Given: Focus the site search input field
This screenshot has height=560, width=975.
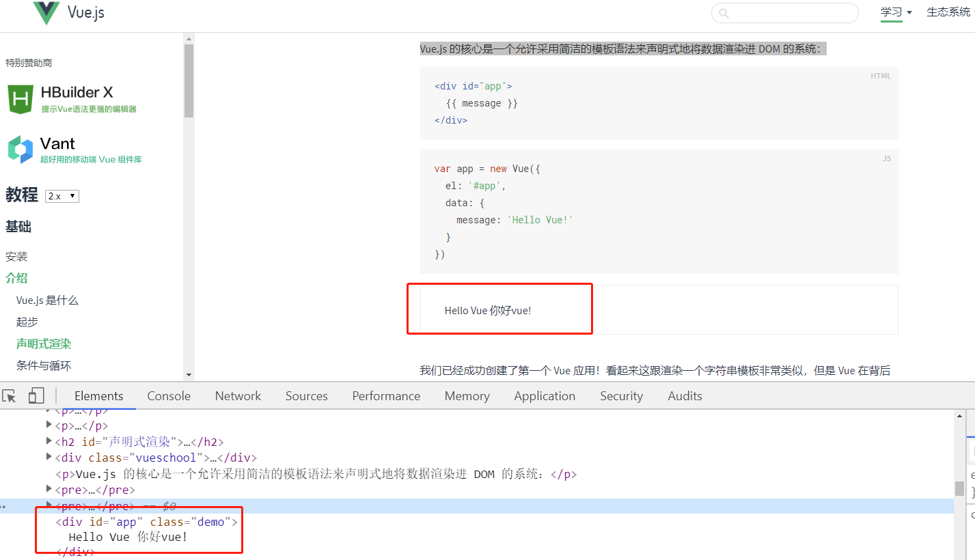Looking at the screenshot, I should [784, 13].
